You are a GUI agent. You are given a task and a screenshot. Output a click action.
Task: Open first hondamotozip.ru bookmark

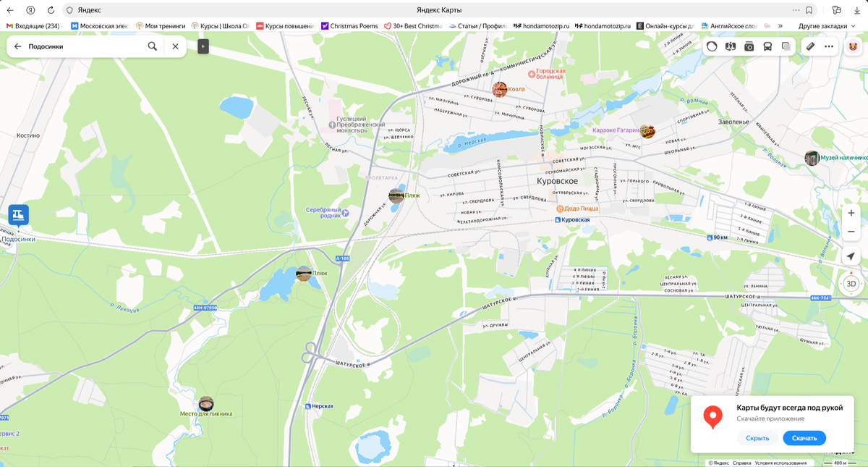(x=541, y=26)
